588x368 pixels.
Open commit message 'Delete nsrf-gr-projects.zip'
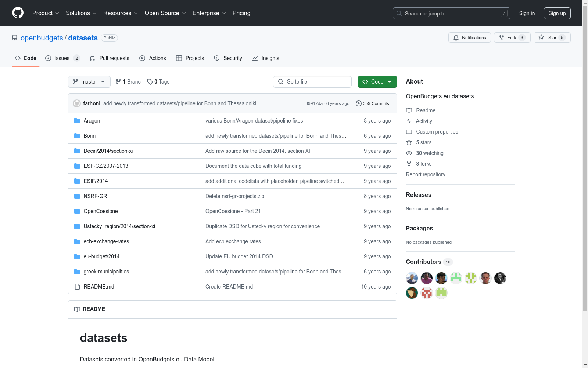(235, 196)
